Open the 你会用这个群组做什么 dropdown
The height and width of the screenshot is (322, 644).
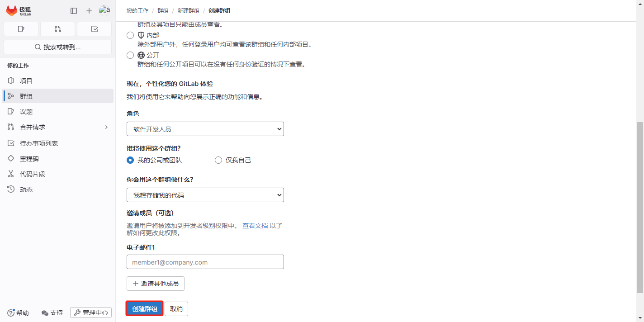(x=205, y=195)
